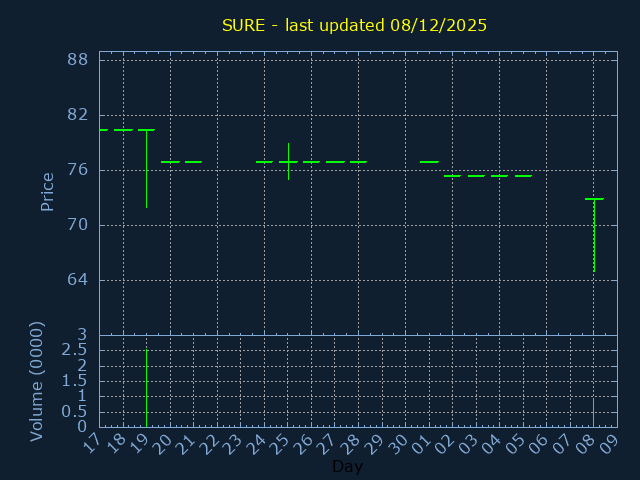Select the day 17 x-axis label
The image size is (640, 480).
(x=91, y=445)
